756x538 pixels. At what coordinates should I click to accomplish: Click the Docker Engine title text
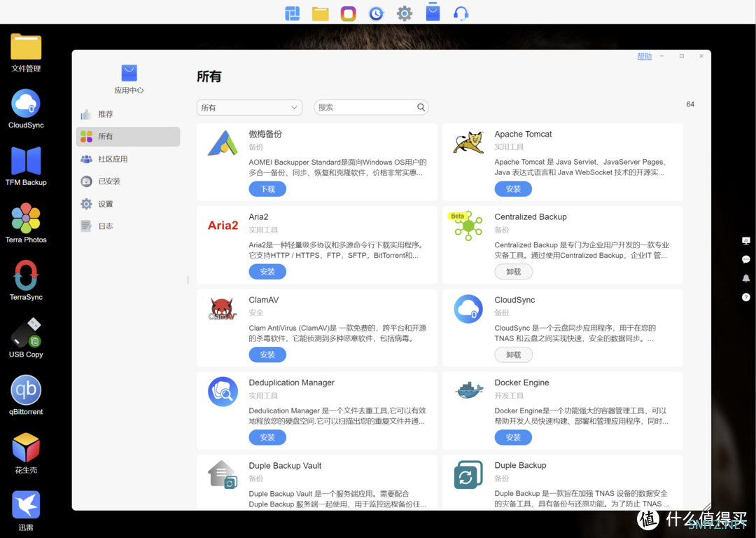521,382
